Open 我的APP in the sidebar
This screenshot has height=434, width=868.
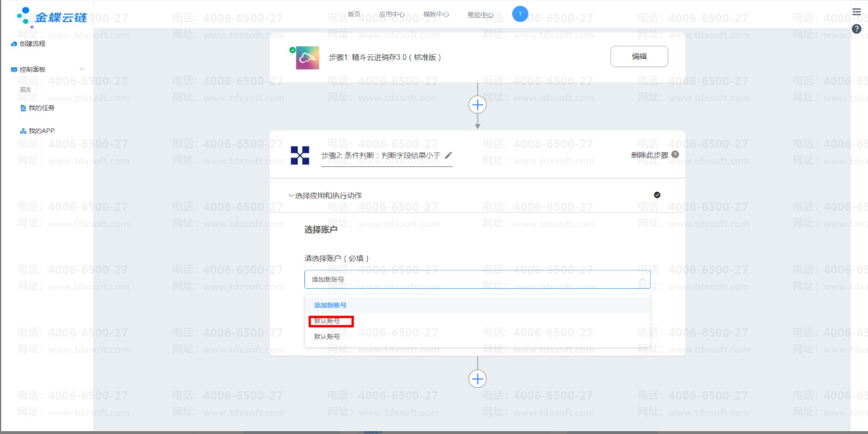coord(41,131)
